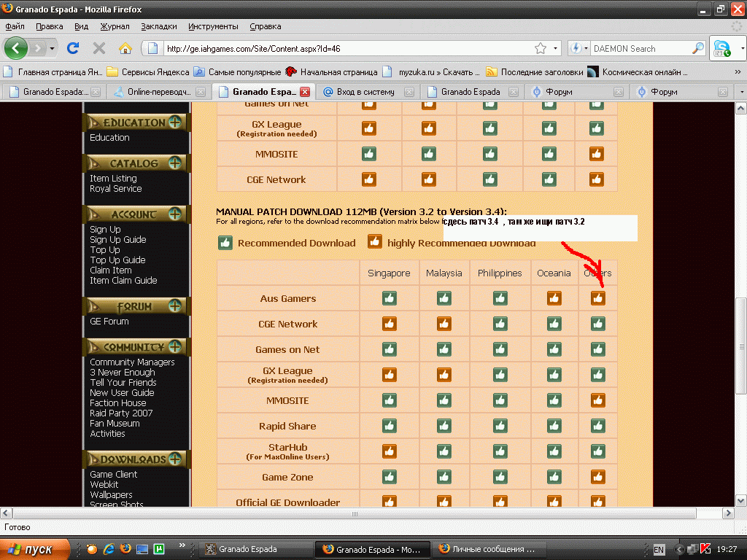Open the back/forward history dropdown arrow
747x560 pixels.
52,48
